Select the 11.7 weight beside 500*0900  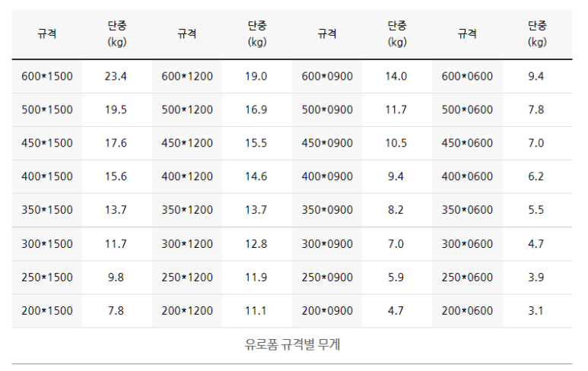(396, 109)
